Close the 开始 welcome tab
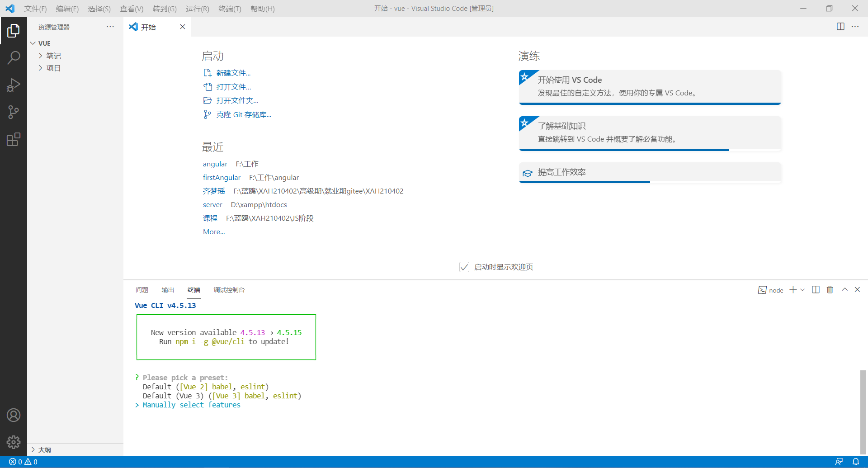Viewport: 868px width, 468px height. coord(183,27)
